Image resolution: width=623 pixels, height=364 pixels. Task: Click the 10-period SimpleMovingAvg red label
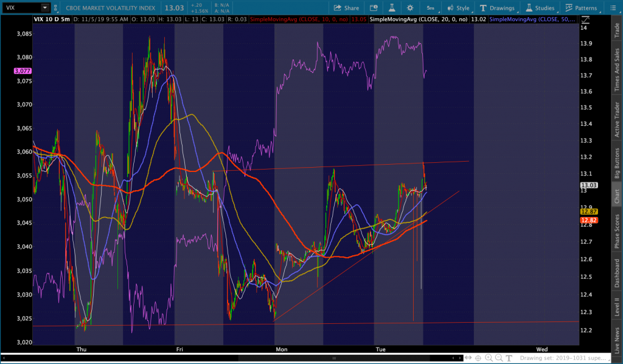point(299,19)
